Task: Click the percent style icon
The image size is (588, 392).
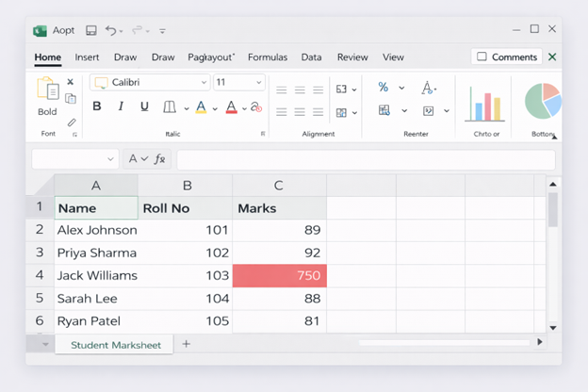Action: pyautogui.click(x=383, y=88)
